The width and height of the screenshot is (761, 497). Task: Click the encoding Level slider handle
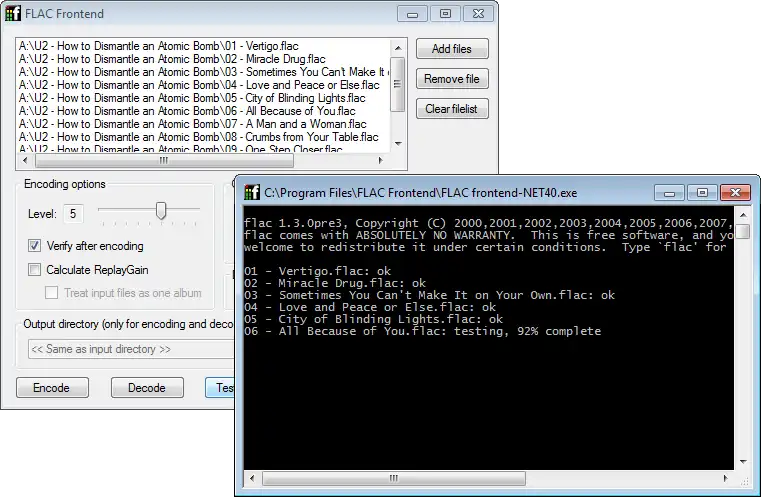(x=161, y=211)
